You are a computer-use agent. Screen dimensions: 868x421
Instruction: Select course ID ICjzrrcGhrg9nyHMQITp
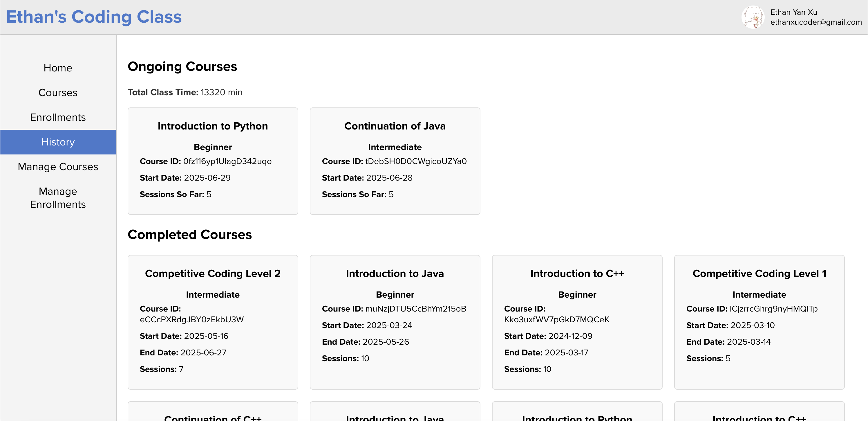[x=774, y=309]
